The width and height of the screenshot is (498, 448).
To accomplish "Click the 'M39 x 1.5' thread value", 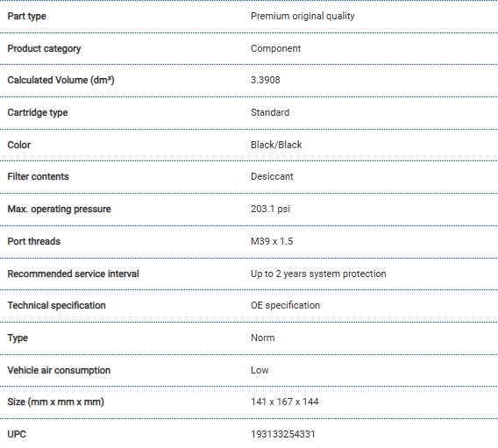I will pyautogui.click(x=272, y=241).
